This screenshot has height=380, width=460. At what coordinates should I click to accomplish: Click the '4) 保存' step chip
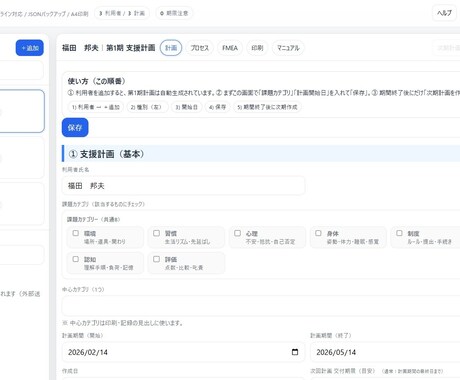tap(217, 107)
